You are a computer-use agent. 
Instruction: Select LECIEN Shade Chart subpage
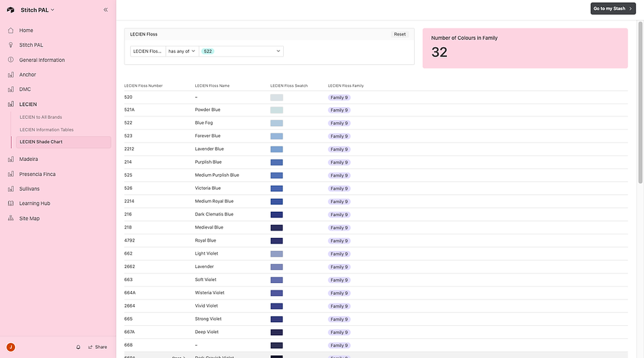[x=63, y=142]
